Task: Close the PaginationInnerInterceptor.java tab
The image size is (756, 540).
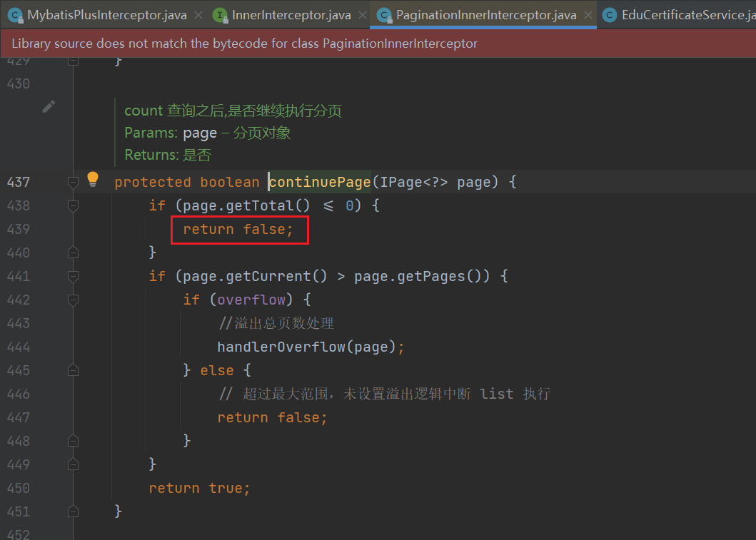Action: (589, 15)
